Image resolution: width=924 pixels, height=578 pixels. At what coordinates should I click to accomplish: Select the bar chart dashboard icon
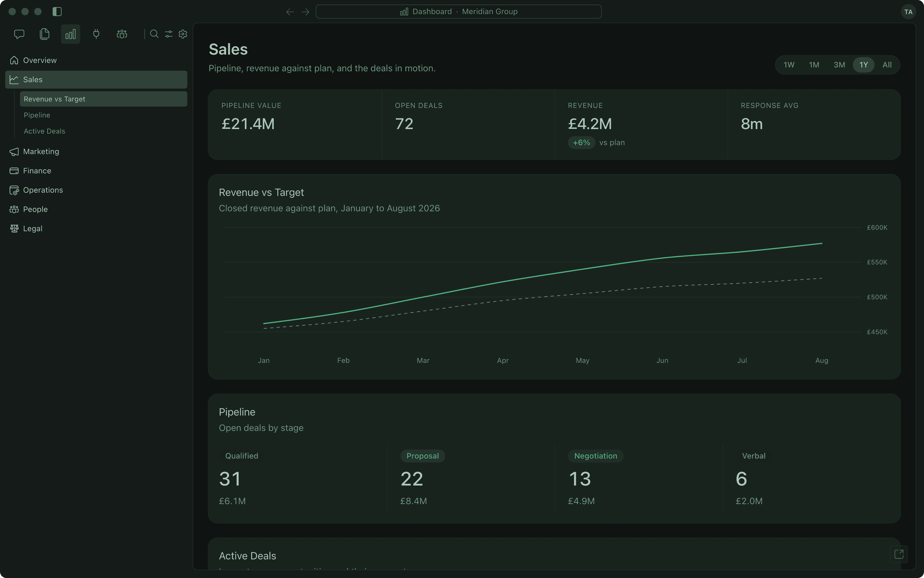pyautogui.click(x=71, y=34)
